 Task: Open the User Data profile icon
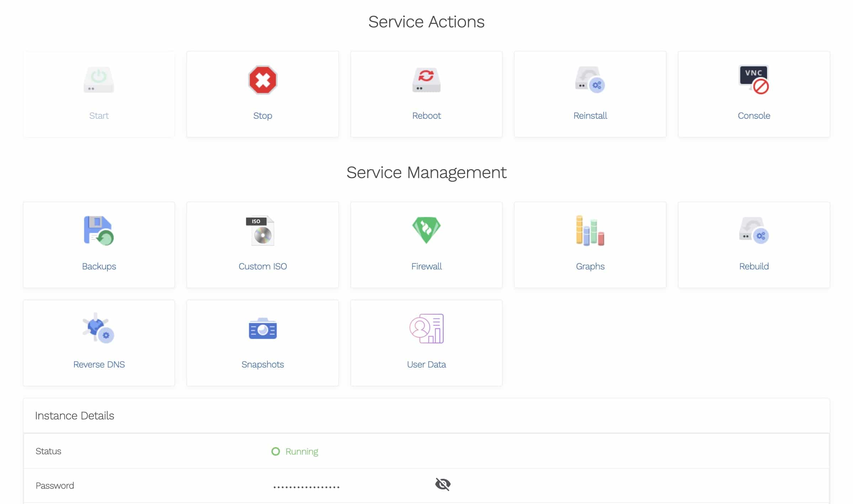(426, 328)
